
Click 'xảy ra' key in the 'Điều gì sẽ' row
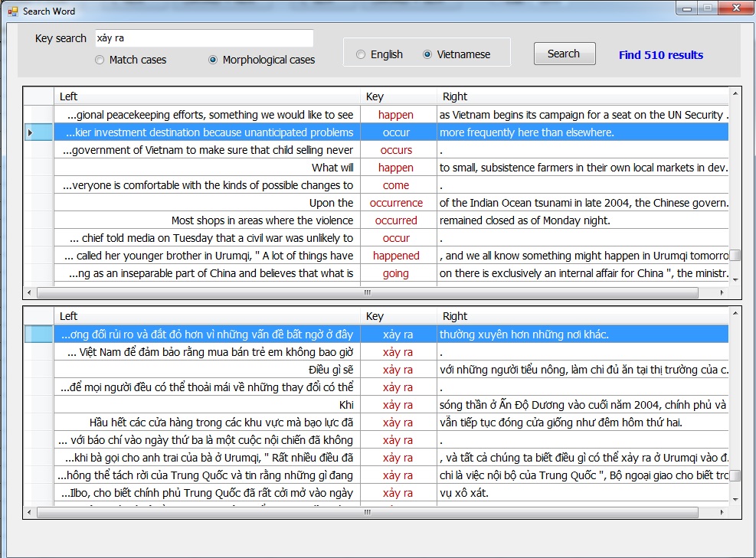point(398,370)
